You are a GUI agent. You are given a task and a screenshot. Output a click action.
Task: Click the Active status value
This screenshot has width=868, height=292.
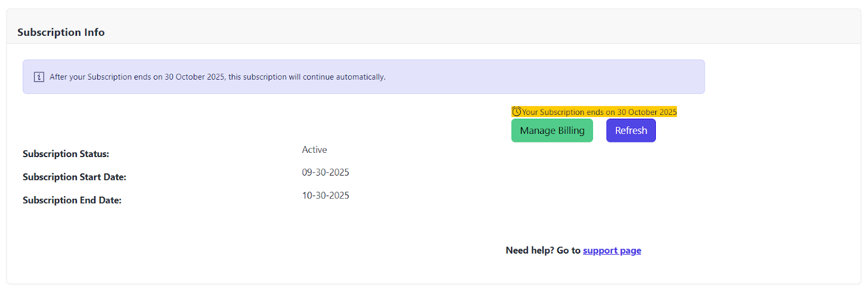314,150
